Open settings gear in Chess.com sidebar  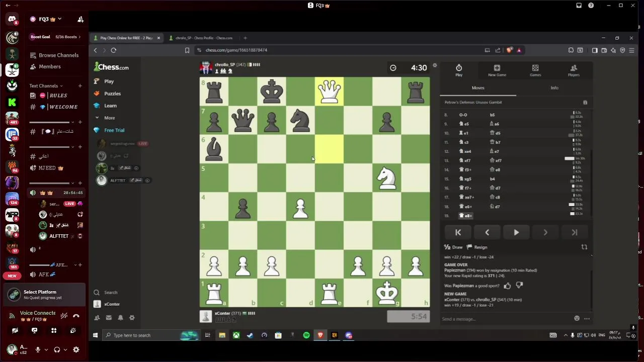pos(132,318)
